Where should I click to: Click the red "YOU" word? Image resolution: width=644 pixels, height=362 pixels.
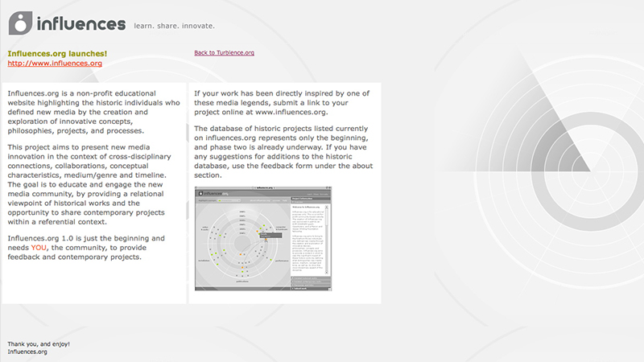(x=39, y=248)
